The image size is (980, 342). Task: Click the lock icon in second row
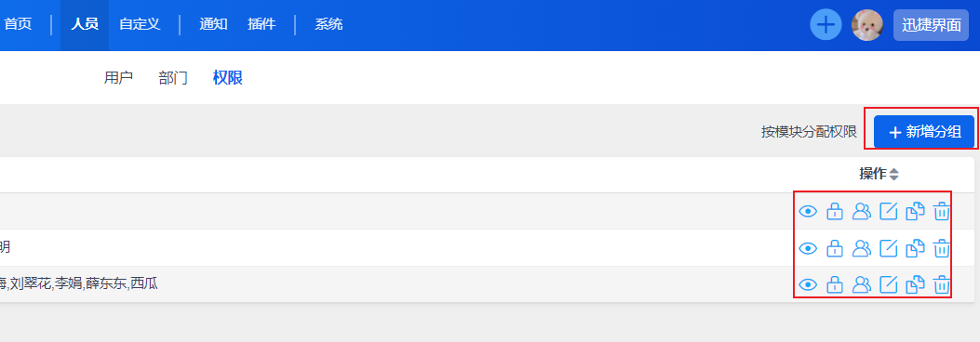click(835, 248)
